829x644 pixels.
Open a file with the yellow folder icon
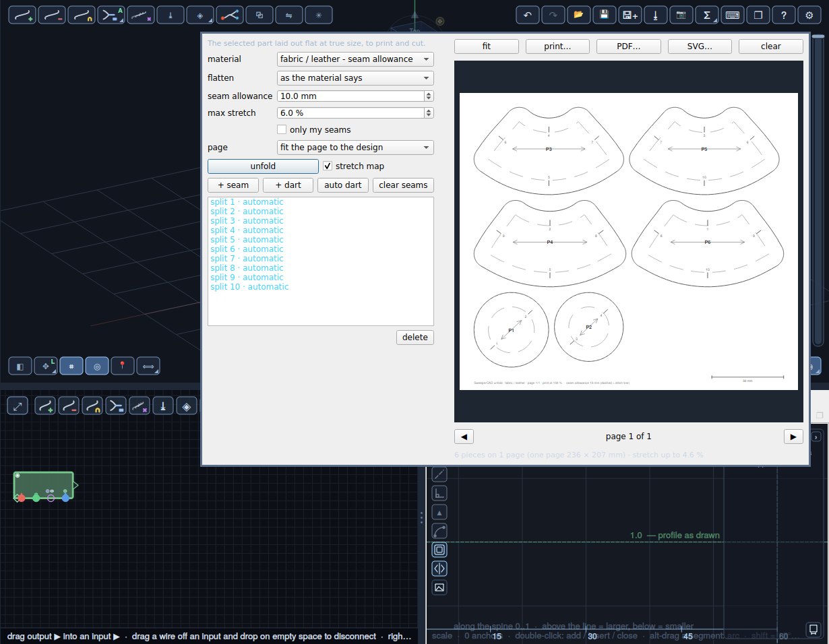578,15
